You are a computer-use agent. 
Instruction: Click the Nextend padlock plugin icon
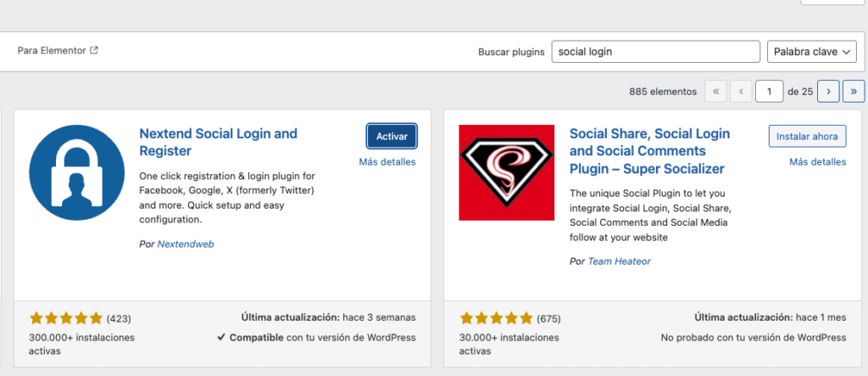pos(77,172)
